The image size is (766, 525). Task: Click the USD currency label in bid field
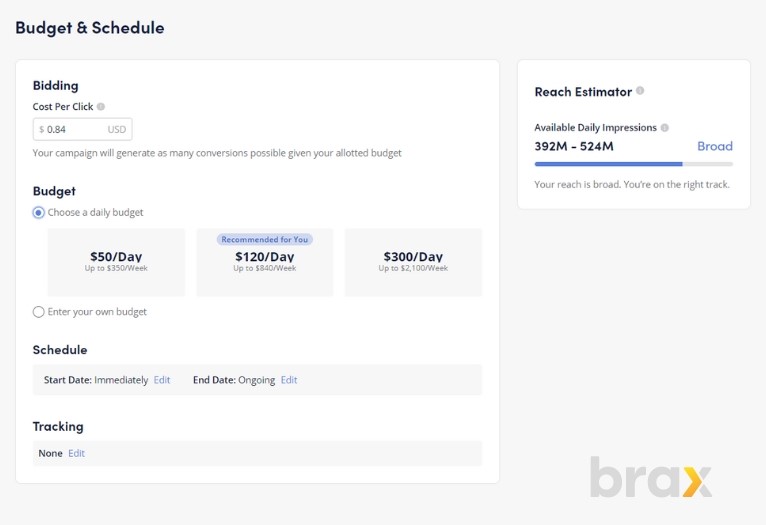[117, 129]
